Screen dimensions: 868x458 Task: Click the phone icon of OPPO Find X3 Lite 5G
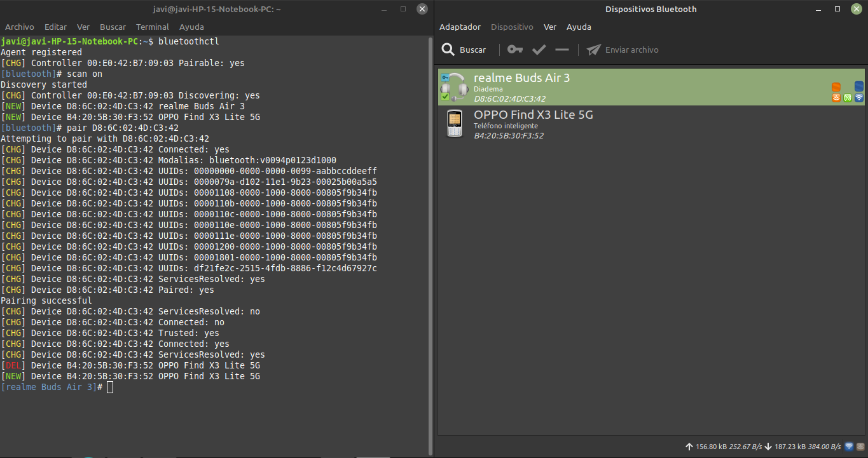[454, 123]
